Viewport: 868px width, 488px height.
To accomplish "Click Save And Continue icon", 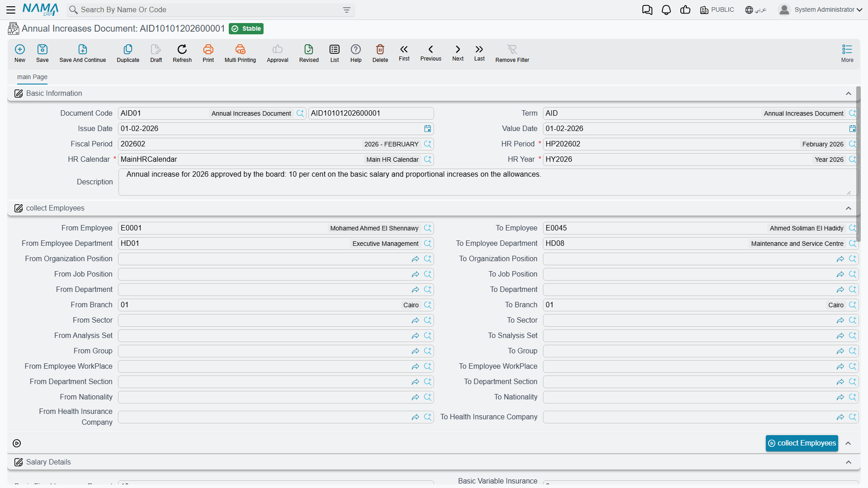I will (x=83, y=53).
